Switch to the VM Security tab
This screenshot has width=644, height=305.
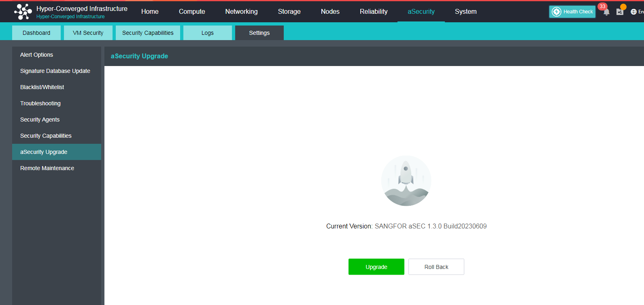pyautogui.click(x=88, y=33)
